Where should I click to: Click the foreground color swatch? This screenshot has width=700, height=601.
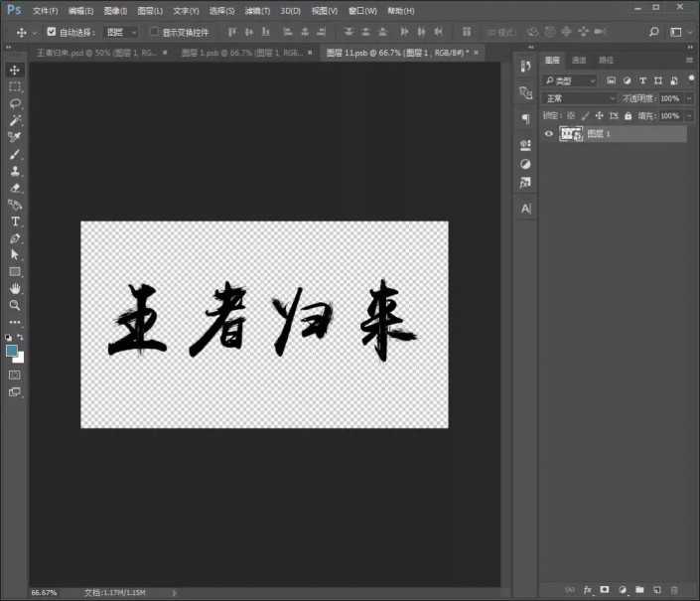(x=12, y=351)
